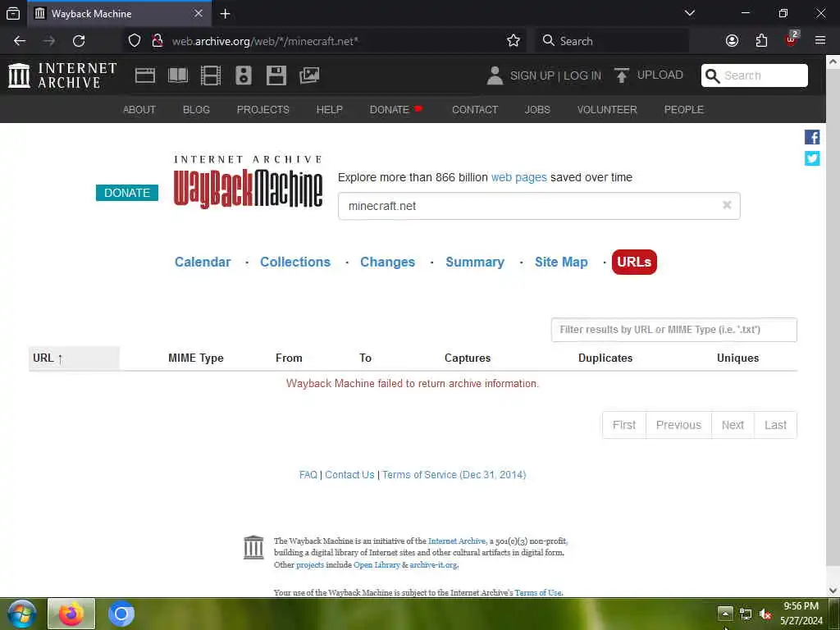This screenshot has width=840, height=630.
Task: Switch to the Site Map tab
Action: pos(561,262)
